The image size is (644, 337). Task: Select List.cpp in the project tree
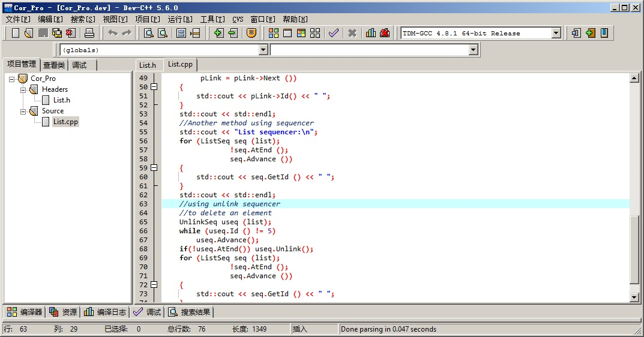point(65,122)
